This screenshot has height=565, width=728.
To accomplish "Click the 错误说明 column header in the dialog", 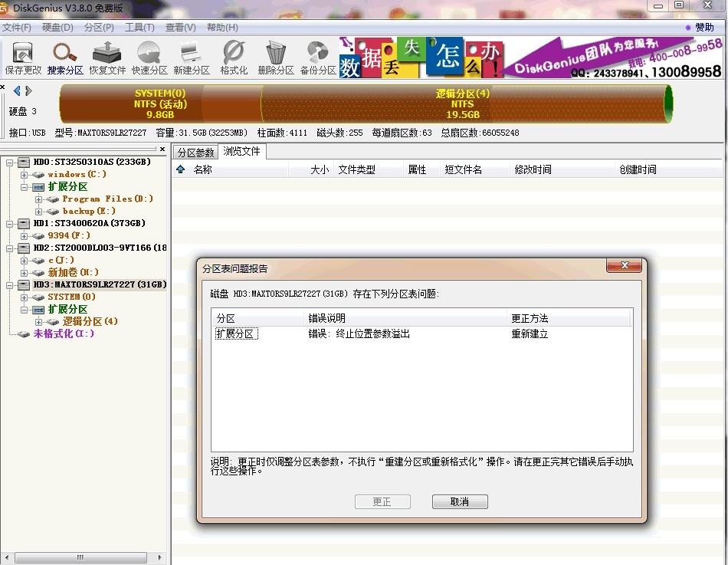I will [405, 318].
